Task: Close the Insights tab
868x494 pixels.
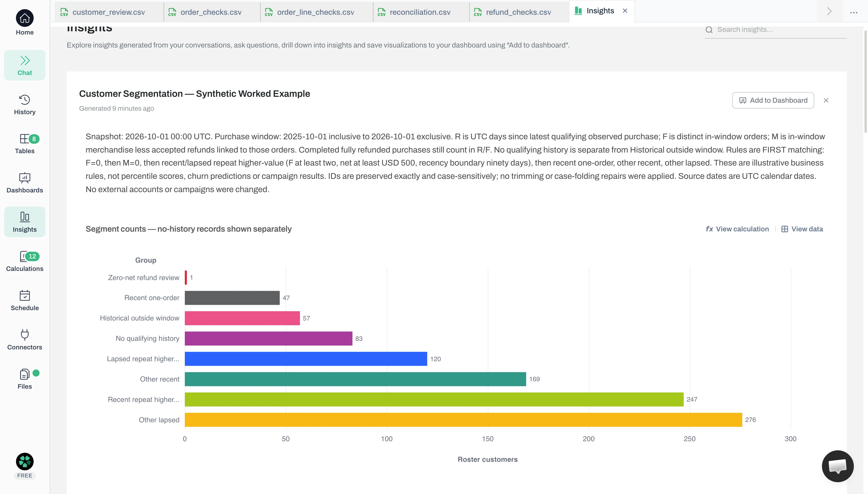Action: click(x=625, y=11)
